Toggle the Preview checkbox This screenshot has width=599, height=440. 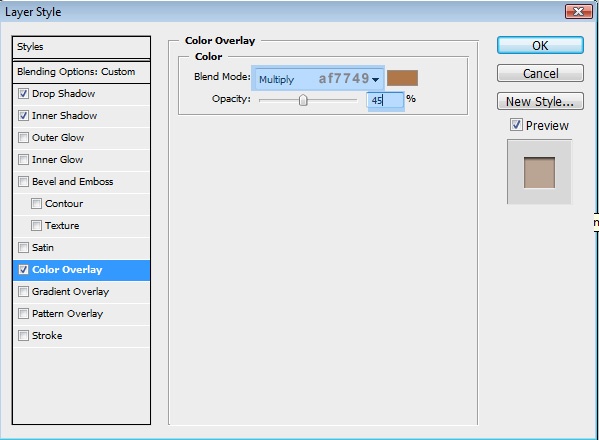pyautogui.click(x=516, y=125)
